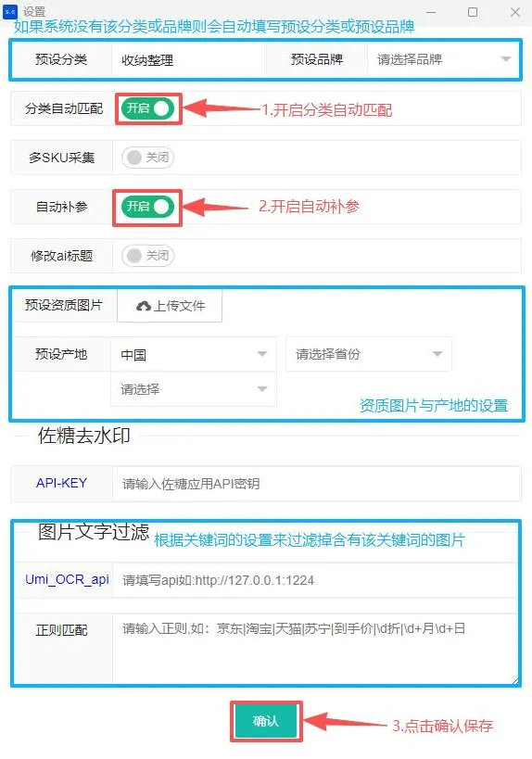Screen dimensions: 532x759
Task: Turn off 分类自动匹配 toggle
Action: coord(147,108)
